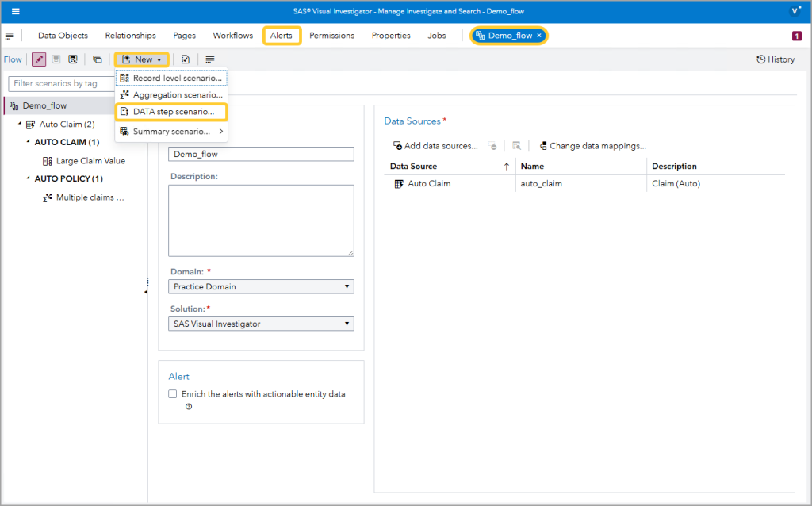Open the Solution dropdown
The image size is (812, 506).
coord(261,324)
